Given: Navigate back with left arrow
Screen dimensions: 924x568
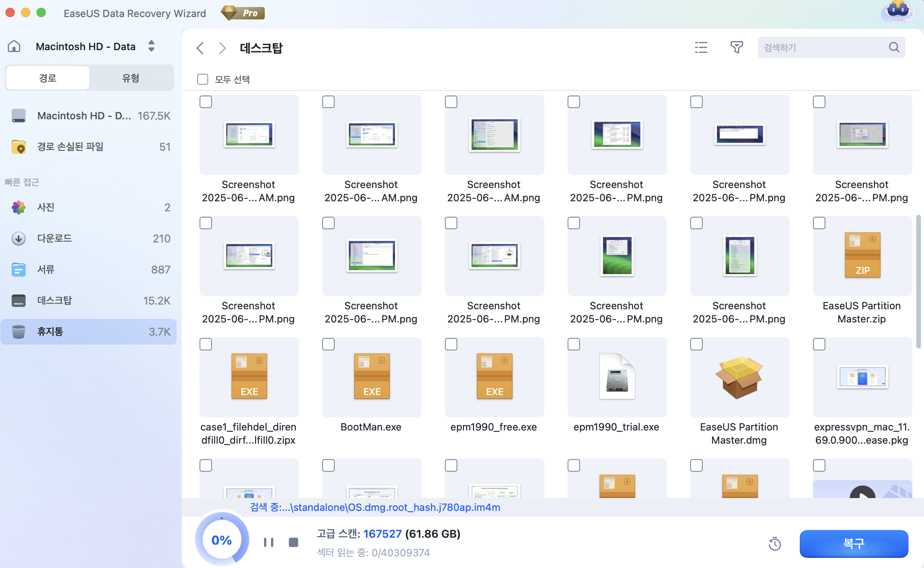Looking at the screenshot, I should tap(200, 48).
